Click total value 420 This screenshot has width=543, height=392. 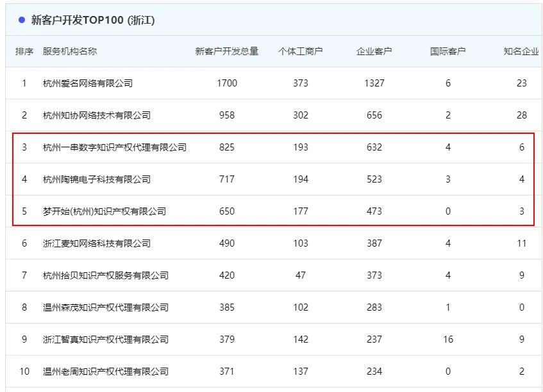point(227,275)
